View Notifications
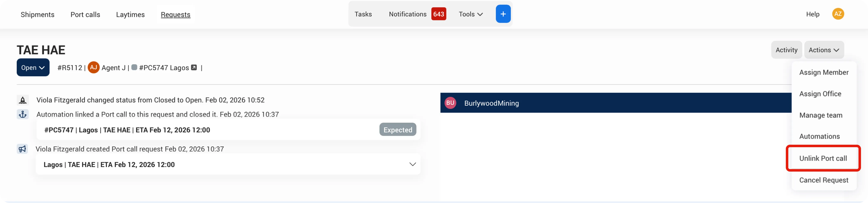 click(x=407, y=14)
